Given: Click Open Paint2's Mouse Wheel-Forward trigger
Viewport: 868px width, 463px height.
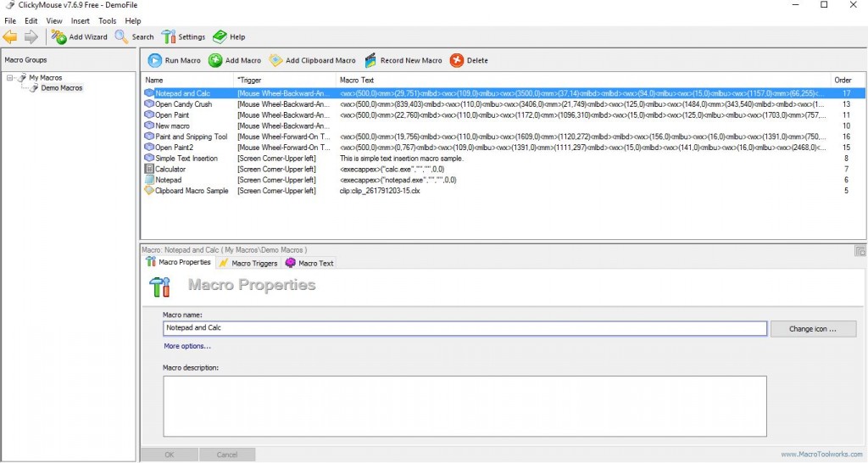Looking at the screenshot, I should (283, 148).
